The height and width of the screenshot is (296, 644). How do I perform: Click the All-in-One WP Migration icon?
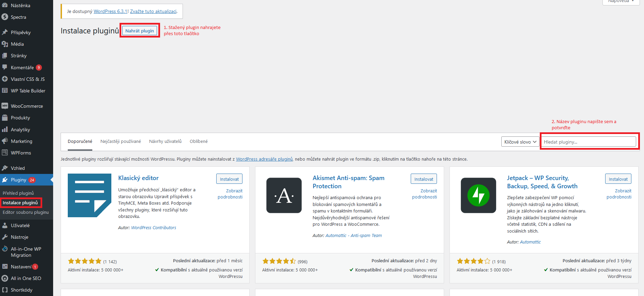(5, 249)
